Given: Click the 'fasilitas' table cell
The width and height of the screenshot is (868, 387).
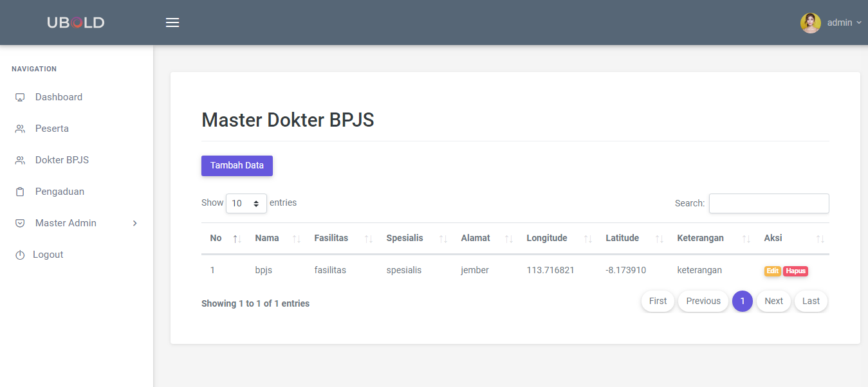Looking at the screenshot, I should [x=330, y=270].
